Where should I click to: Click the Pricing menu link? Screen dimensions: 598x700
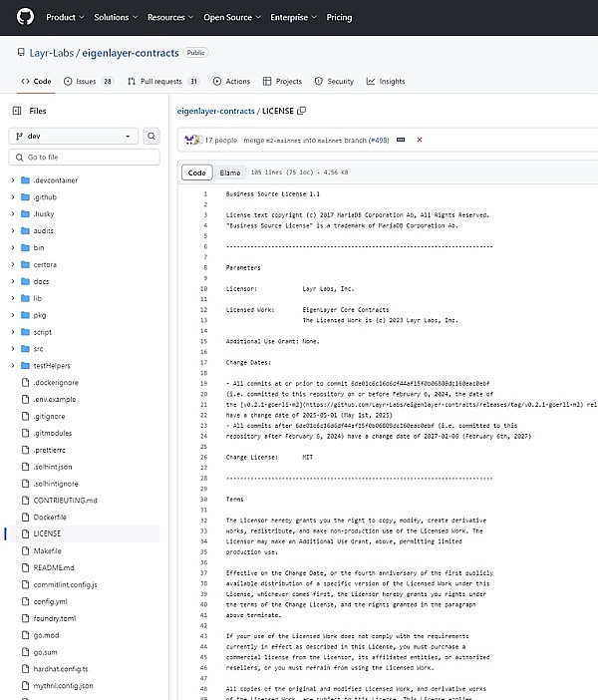pyautogui.click(x=339, y=17)
